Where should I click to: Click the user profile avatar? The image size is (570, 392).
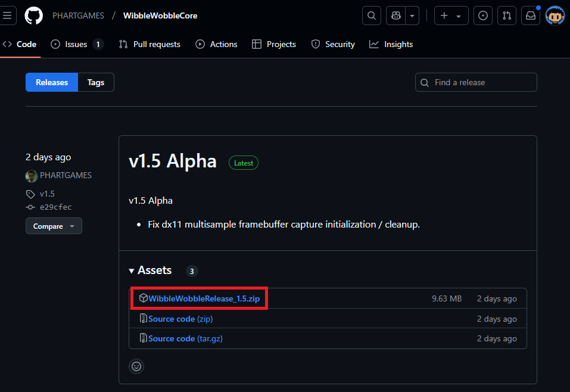(555, 15)
